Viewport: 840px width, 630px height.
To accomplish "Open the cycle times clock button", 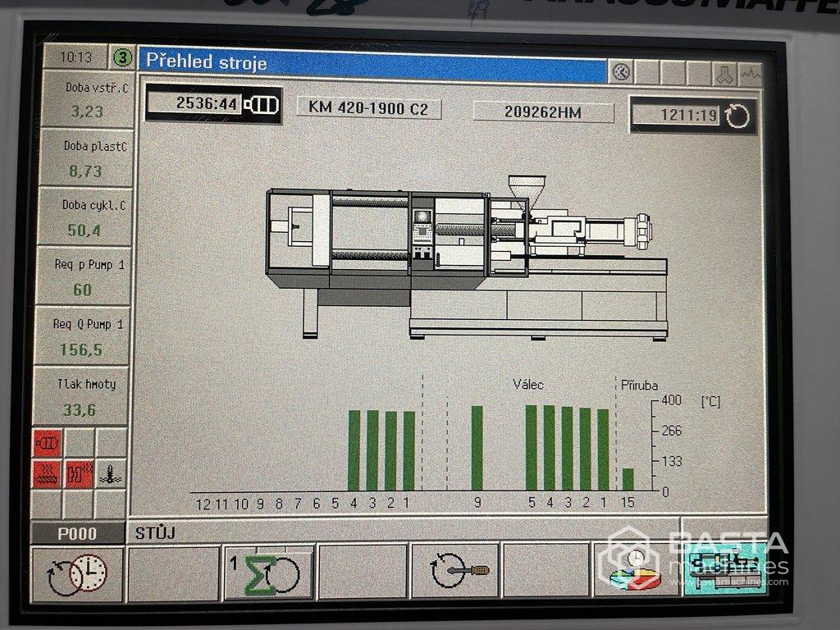I will (x=78, y=575).
